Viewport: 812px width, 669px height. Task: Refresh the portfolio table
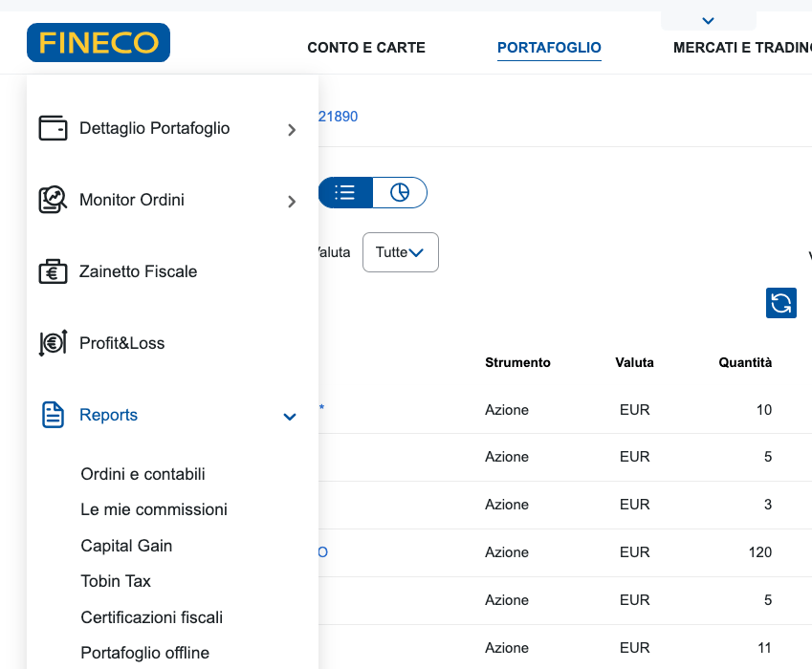point(780,303)
